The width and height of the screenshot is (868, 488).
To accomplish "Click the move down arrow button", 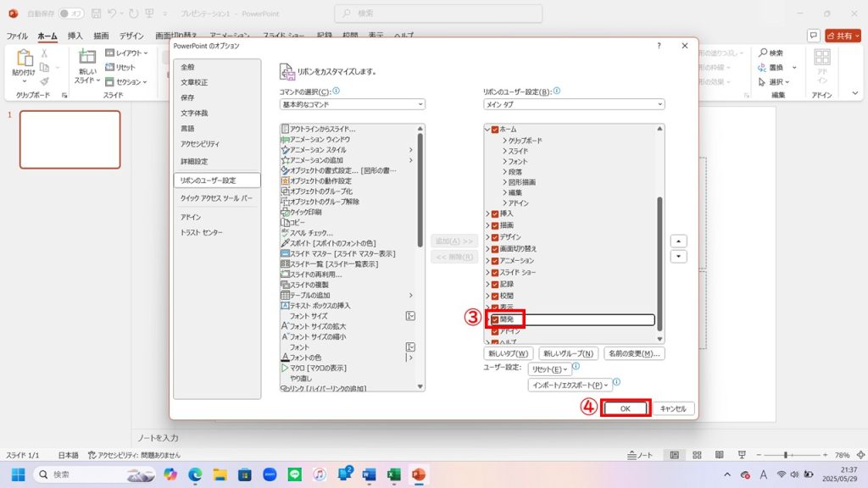I will [x=678, y=257].
